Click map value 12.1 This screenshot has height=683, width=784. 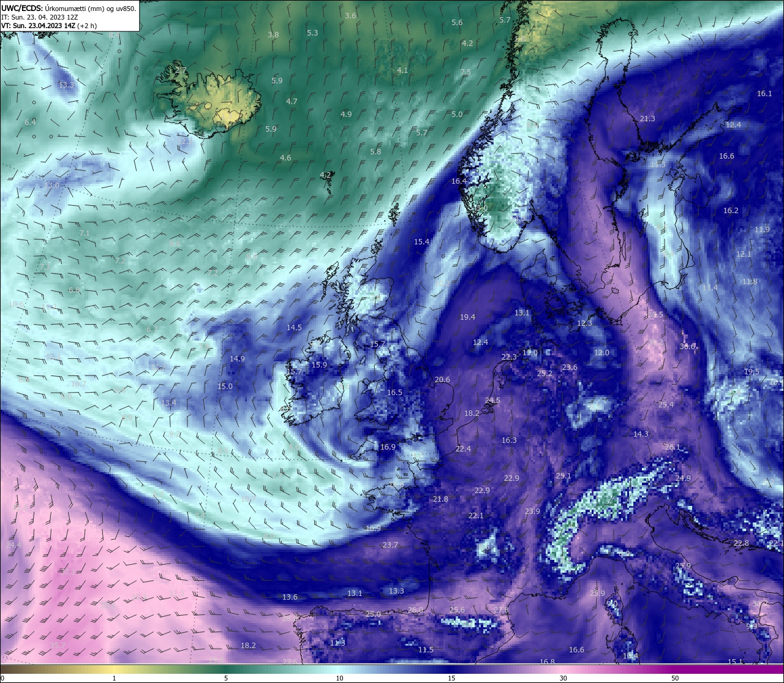(744, 254)
